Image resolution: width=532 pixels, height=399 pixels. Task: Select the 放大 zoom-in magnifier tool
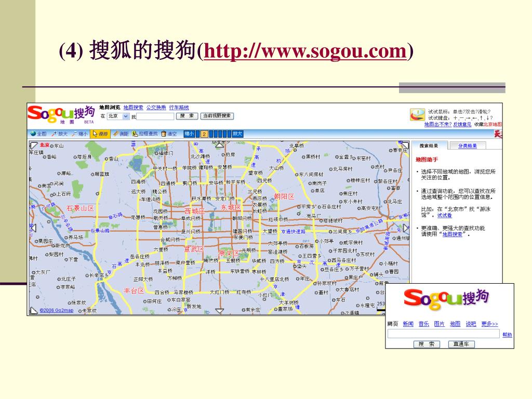click(60, 134)
